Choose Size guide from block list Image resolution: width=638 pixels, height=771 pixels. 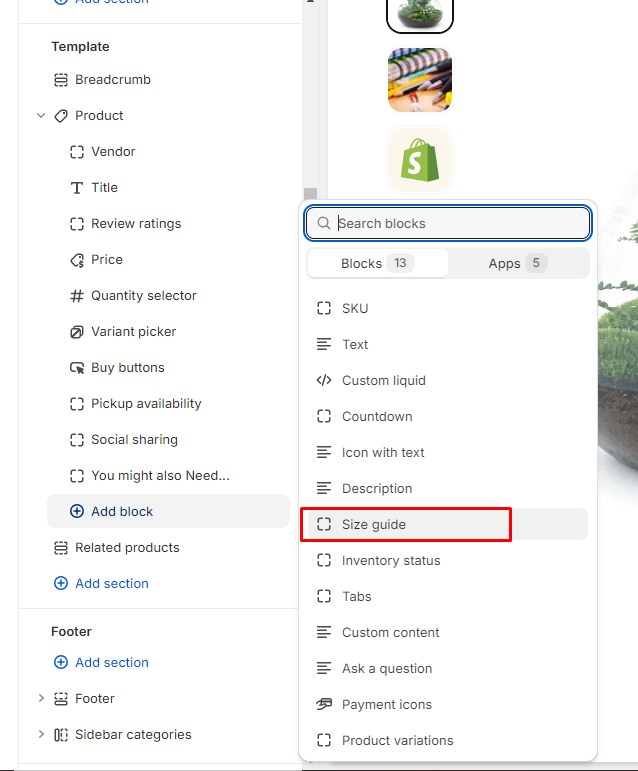point(373,524)
